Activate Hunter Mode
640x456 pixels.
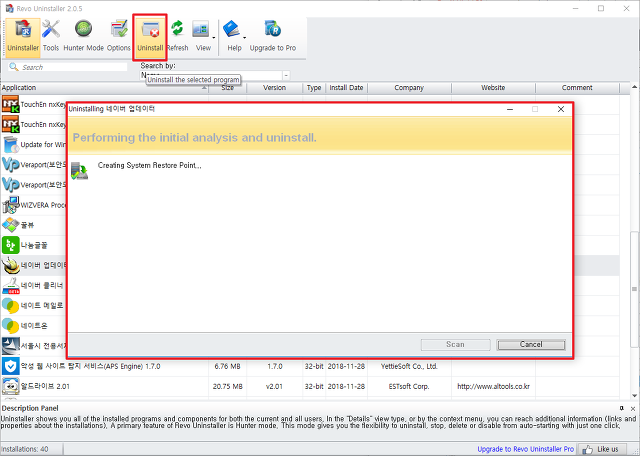pyautogui.click(x=83, y=36)
